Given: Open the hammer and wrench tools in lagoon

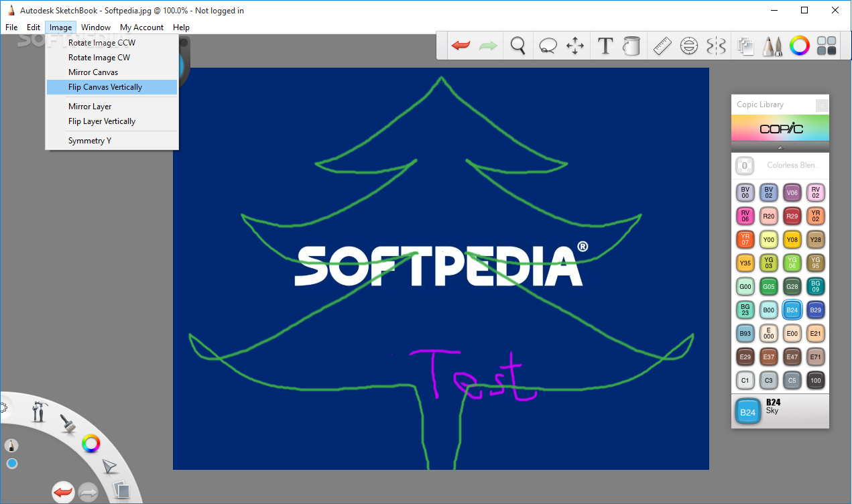Looking at the screenshot, I should click(x=40, y=410).
